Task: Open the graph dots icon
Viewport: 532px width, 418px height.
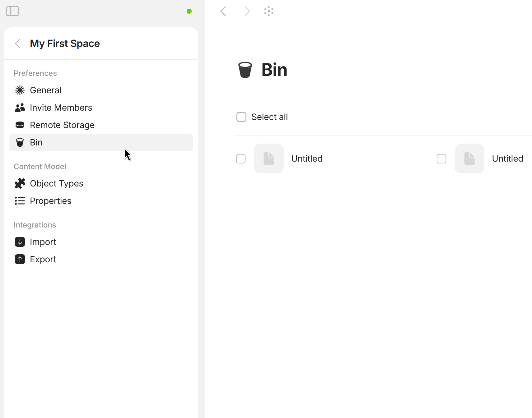Action: pos(269,11)
